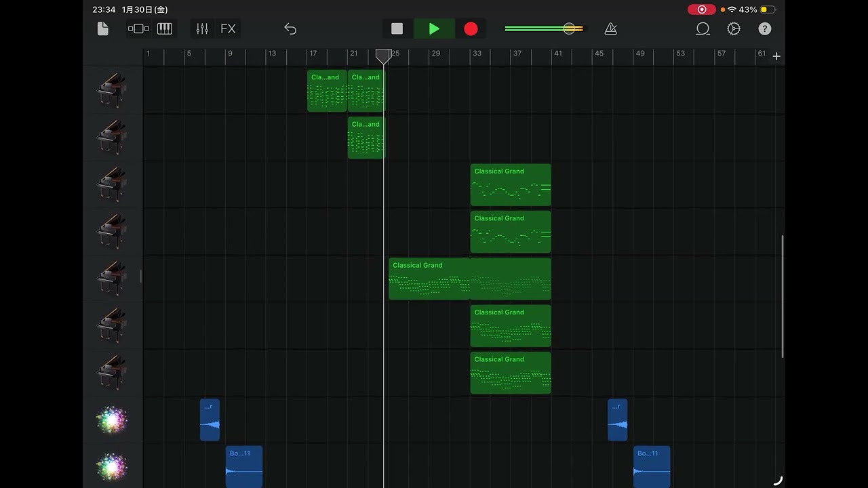Select piano icon of the seventh track
868x488 pixels.
point(113,372)
